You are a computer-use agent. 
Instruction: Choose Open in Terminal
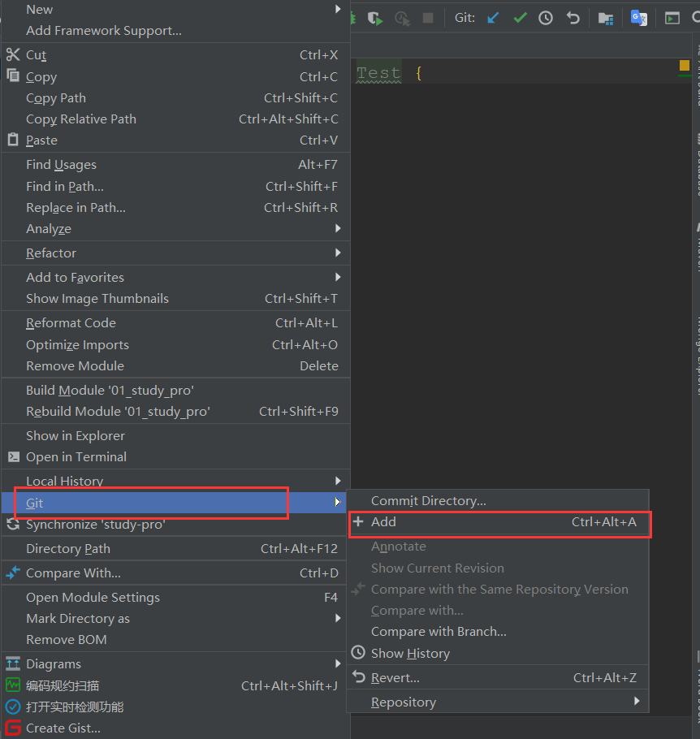[176, 457]
